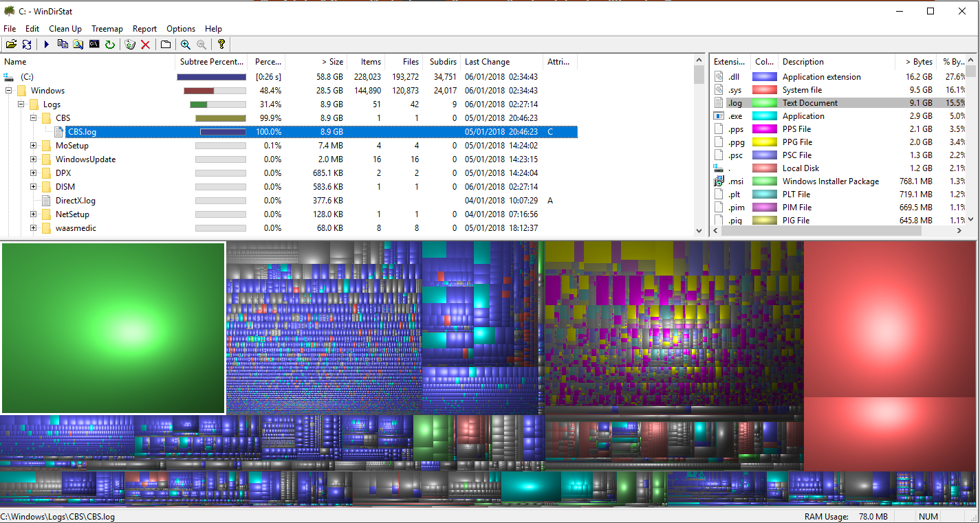
Task: Click the status bar path C:\Windows\Logs\CBS\CBS.log
Action: coord(58,517)
